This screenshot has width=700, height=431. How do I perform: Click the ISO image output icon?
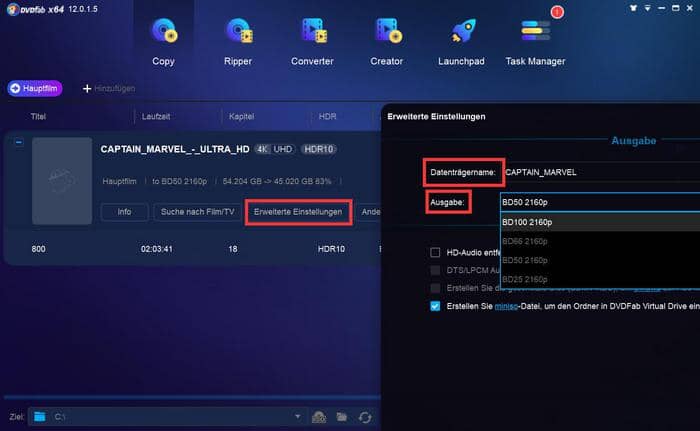pyautogui.click(x=319, y=417)
